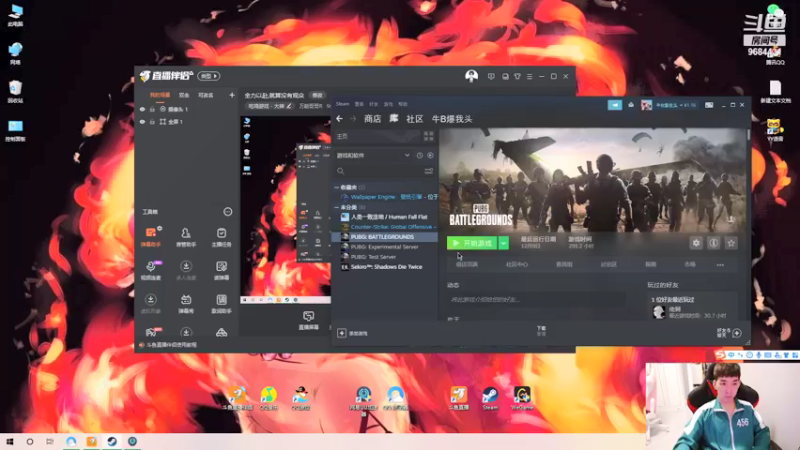Image resolution: width=800 pixels, height=450 pixels.
Task: Open the friend's avatar under 玩过的好友
Action: [659, 312]
